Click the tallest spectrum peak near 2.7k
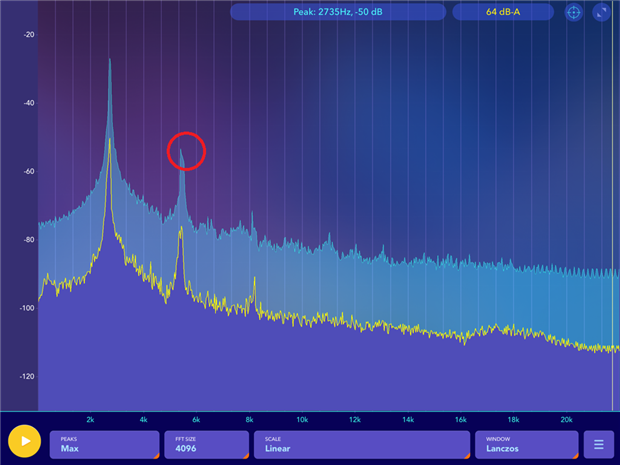 tap(110, 60)
